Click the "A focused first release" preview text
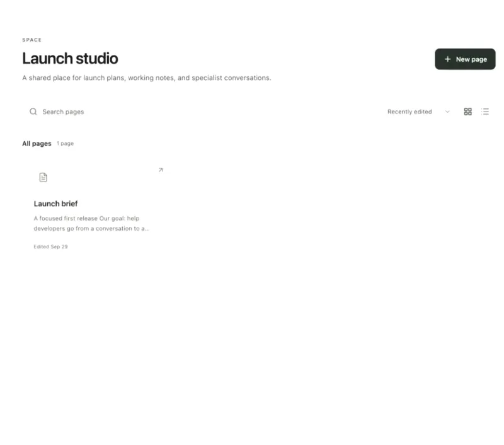This screenshot has height=445, width=504. coord(91,223)
